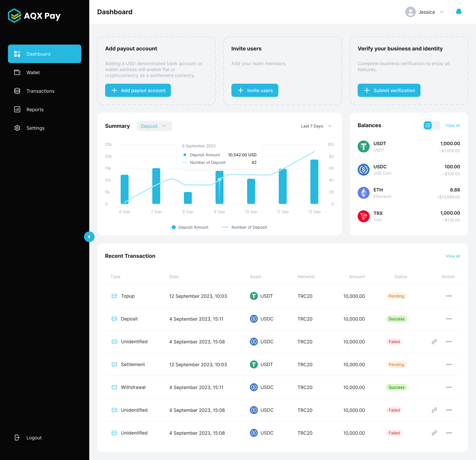Toggle Number of Deposit series in legend

[x=244, y=227]
